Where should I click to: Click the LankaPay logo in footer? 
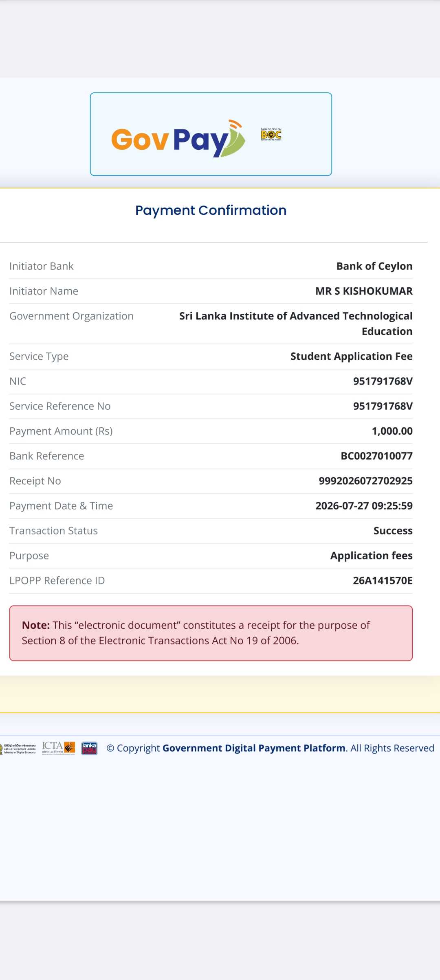89,748
